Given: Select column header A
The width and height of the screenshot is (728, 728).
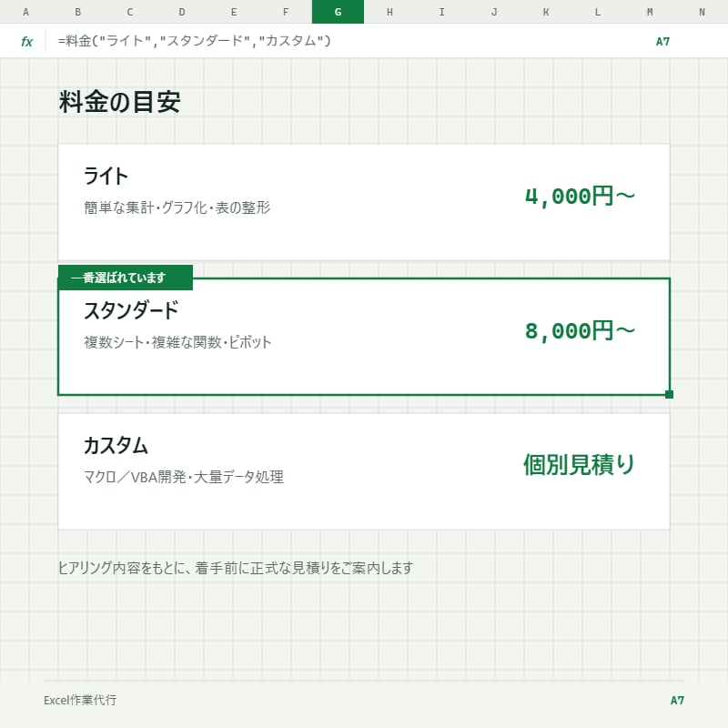Looking at the screenshot, I should [26, 12].
